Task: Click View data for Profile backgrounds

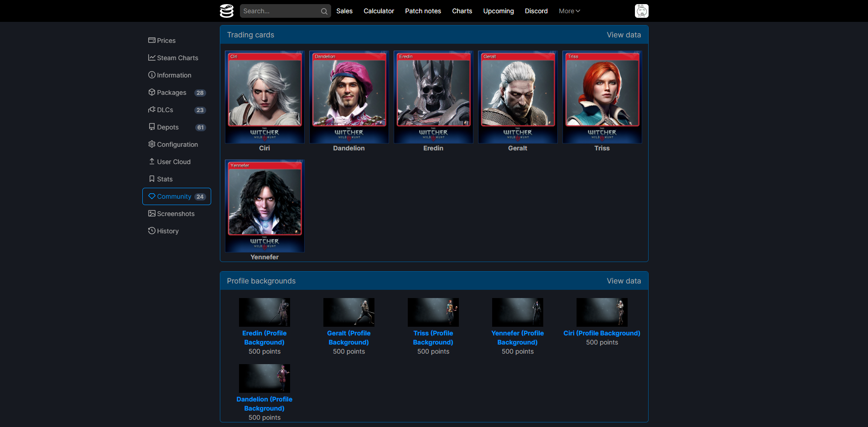Action: [x=624, y=281]
